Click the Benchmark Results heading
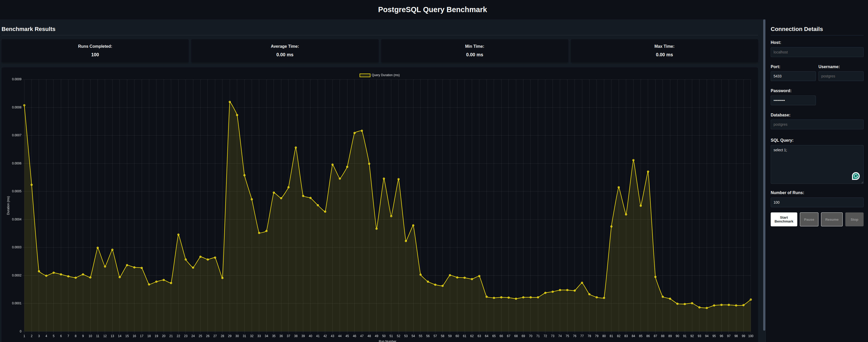The image size is (868, 342). click(x=28, y=29)
